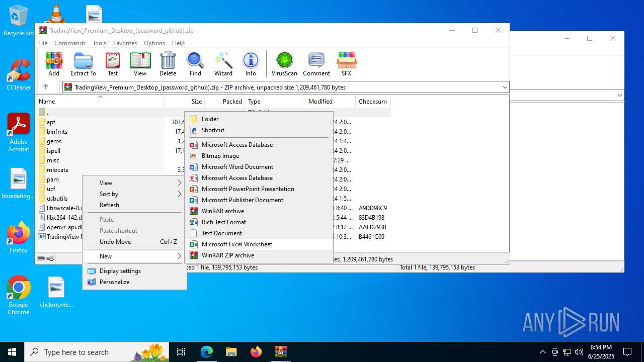Go up one folder level arrow
Viewport: 644px width, 362px height.
pos(45,87)
